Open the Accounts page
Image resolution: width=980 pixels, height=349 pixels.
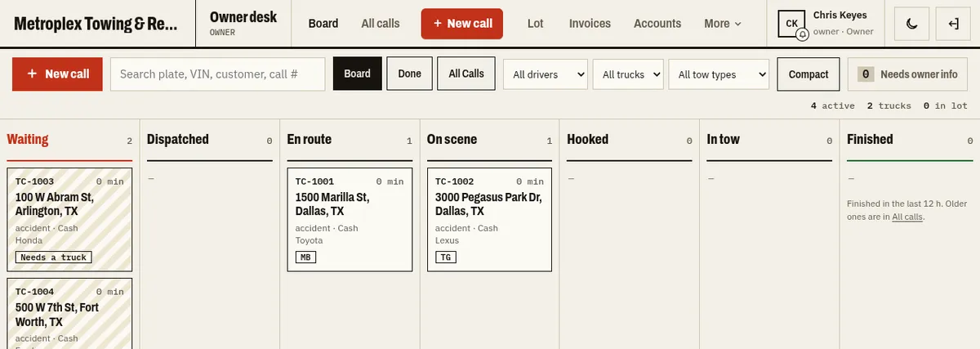click(657, 24)
